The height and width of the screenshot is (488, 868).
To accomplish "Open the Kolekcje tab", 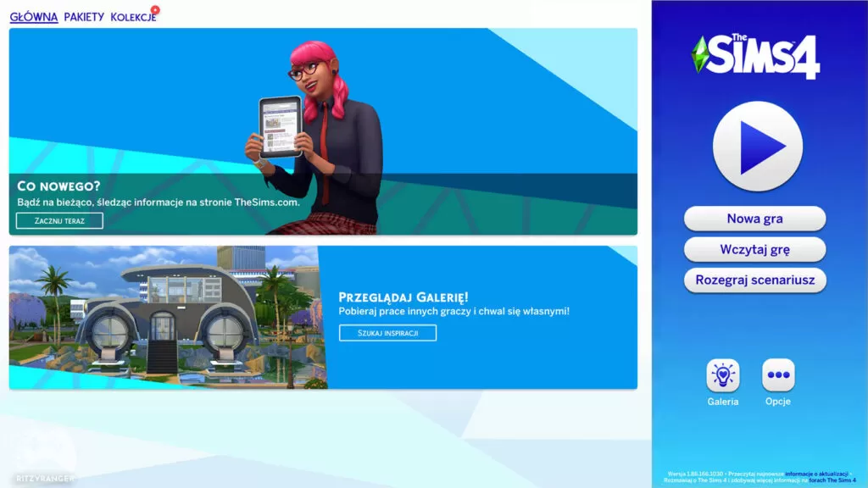I will (x=133, y=17).
